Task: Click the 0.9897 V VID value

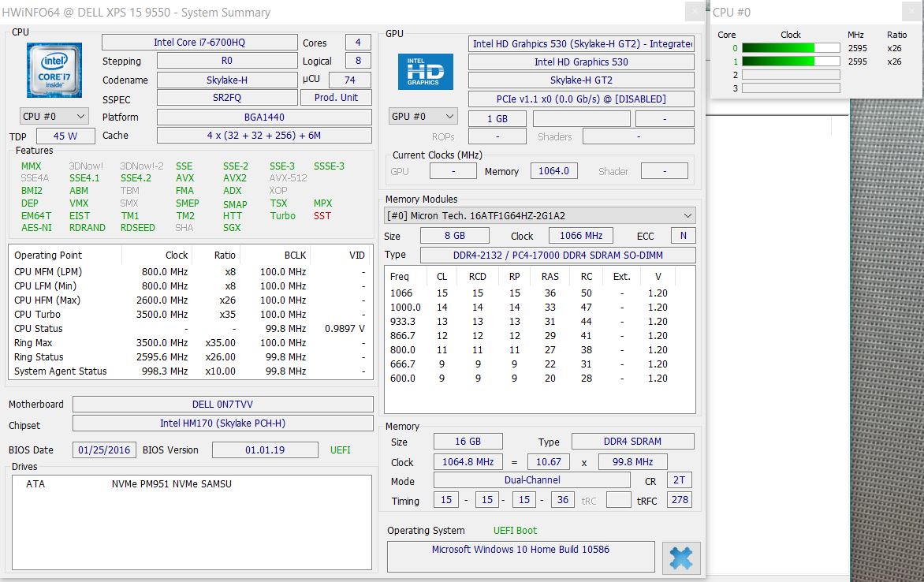Action: coord(345,328)
